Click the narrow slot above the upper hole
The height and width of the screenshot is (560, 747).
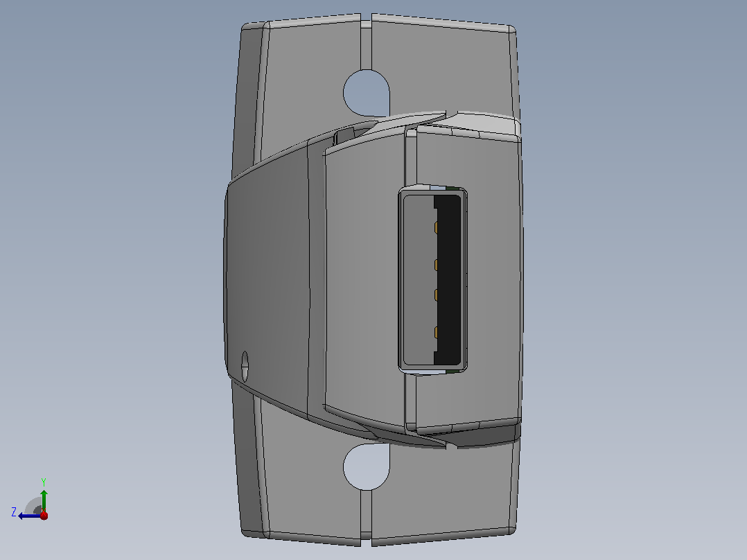366,42
